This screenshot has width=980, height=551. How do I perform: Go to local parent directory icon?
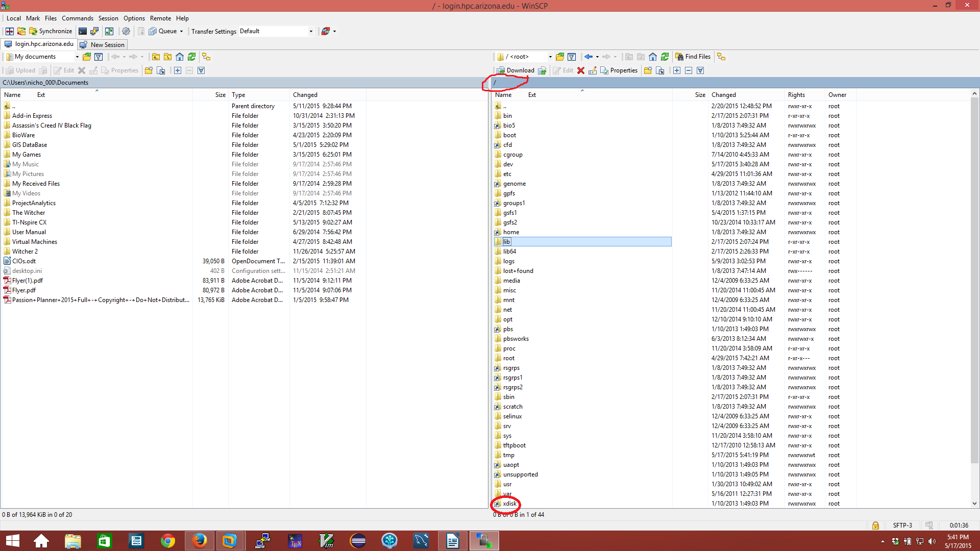[156, 57]
